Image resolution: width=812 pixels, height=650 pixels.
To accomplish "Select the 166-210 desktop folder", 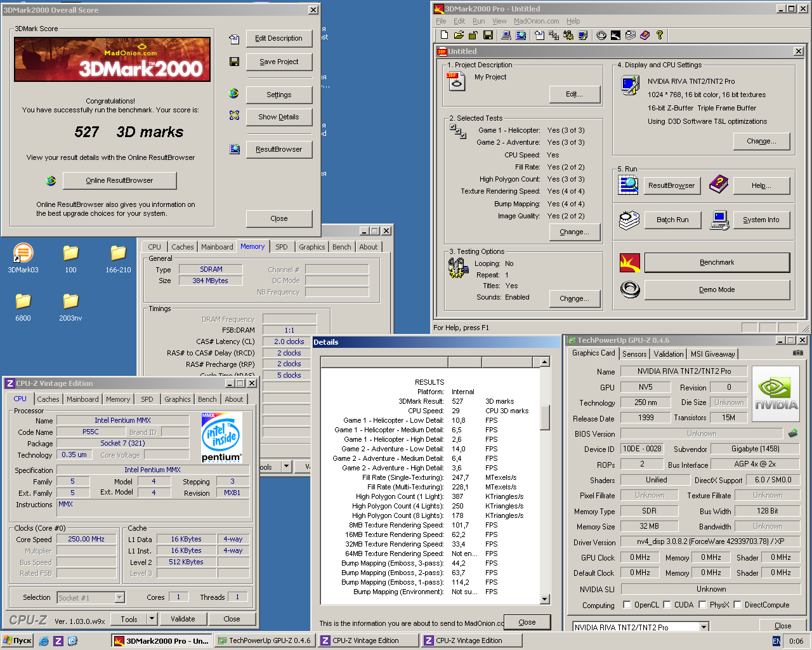I will (x=118, y=258).
